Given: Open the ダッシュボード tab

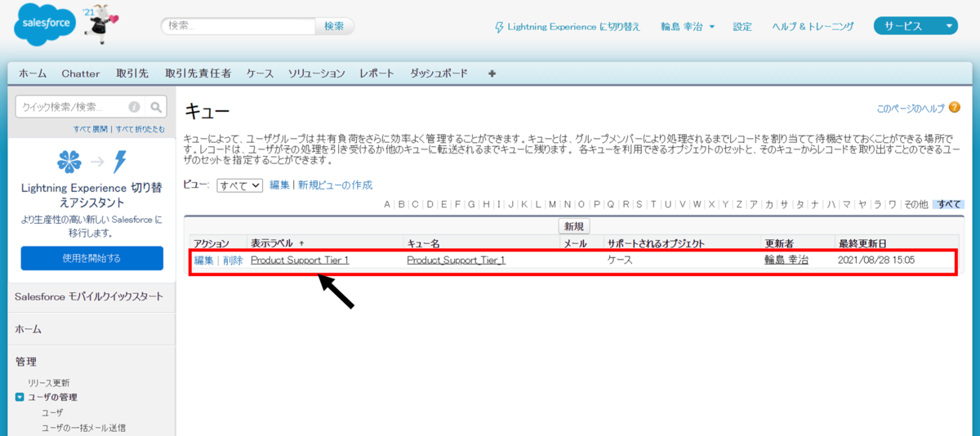Looking at the screenshot, I should pyautogui.click(x=439, y=73).
